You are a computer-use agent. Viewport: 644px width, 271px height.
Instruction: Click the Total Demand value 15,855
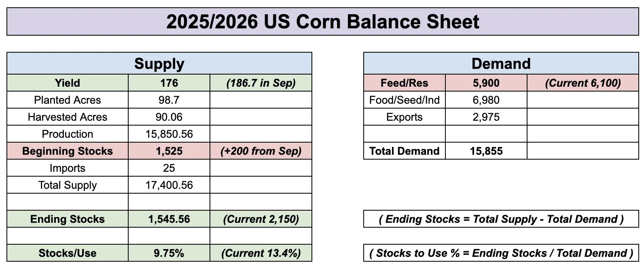pyautogui.click(x=486, y=151)
